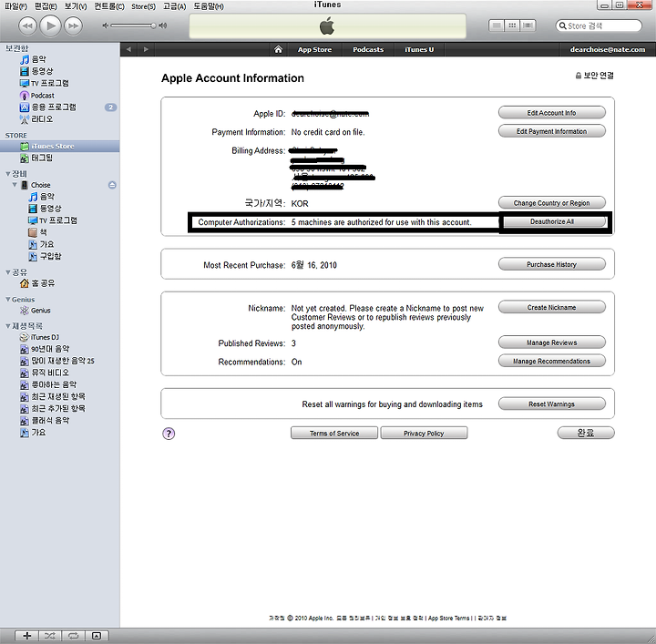Open the App Store tab
Image resolution: width=656 pixels, height=644 pixels.
point(314,49)
